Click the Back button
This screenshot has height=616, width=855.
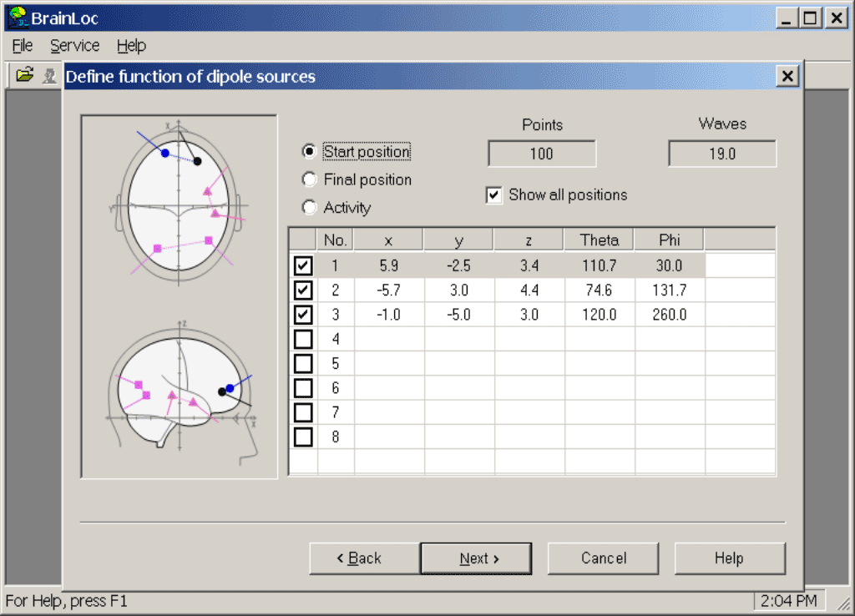pyautogui.click(x=364, y=558)
